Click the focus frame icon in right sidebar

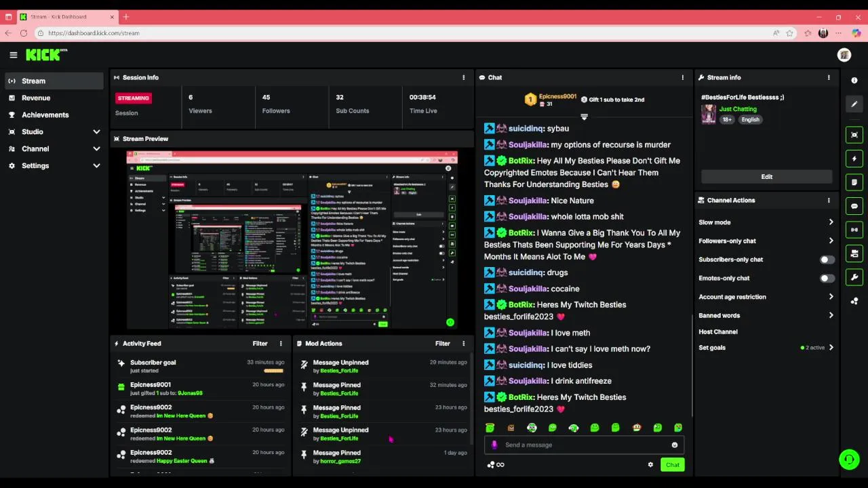click(x=854, y=135)
